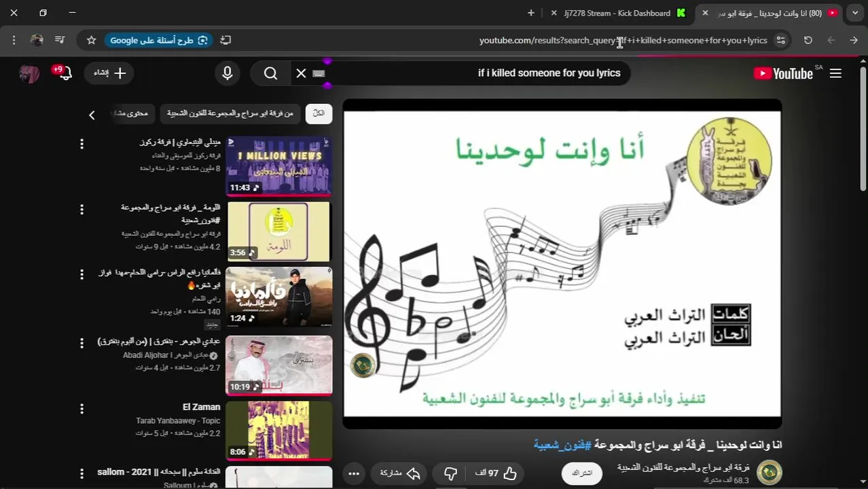Select the من فرقة ابو سراج filter chip
Image resolution: width=868 pixels, height=489 pixels.
231,113
